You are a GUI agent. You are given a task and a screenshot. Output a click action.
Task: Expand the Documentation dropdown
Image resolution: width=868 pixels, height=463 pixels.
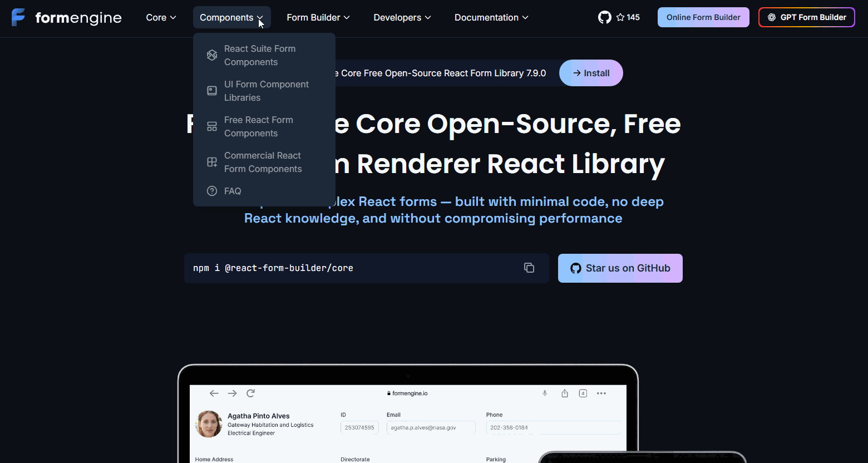[491, 17]
